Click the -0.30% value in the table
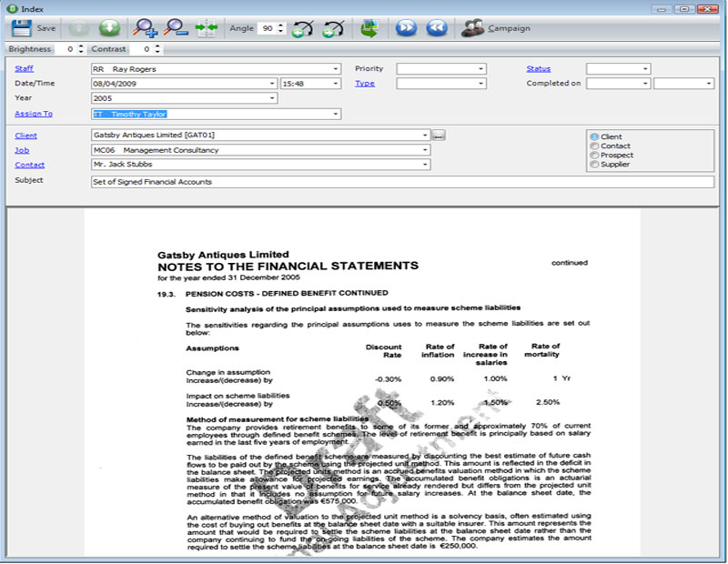This screenshot has height=564, width=728. [x=389, y=379]
